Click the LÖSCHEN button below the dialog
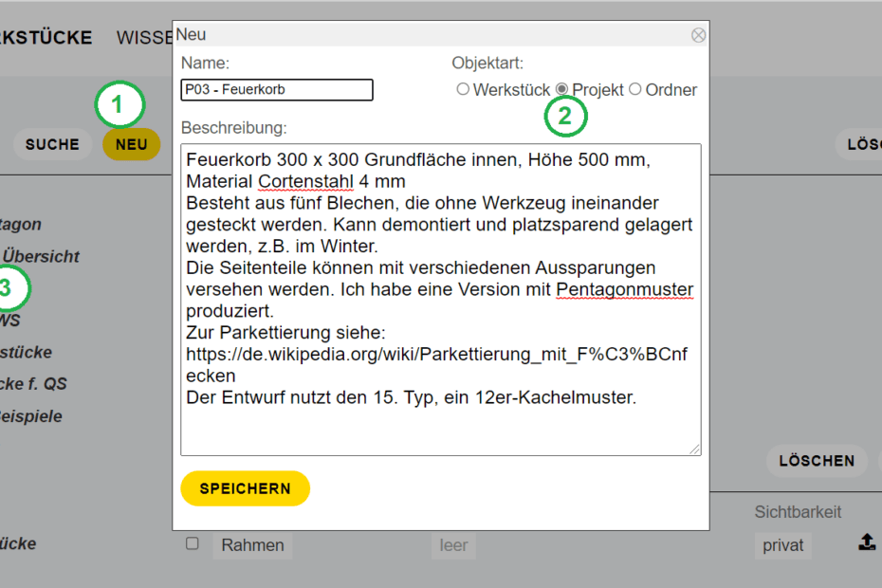The width and height of the screenshot is (882, 588). [817, 461]
